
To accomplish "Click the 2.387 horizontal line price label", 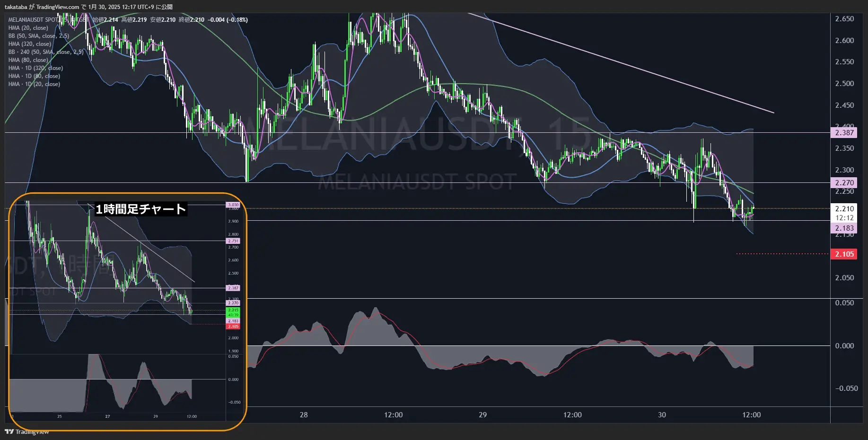I will [844, 133].
